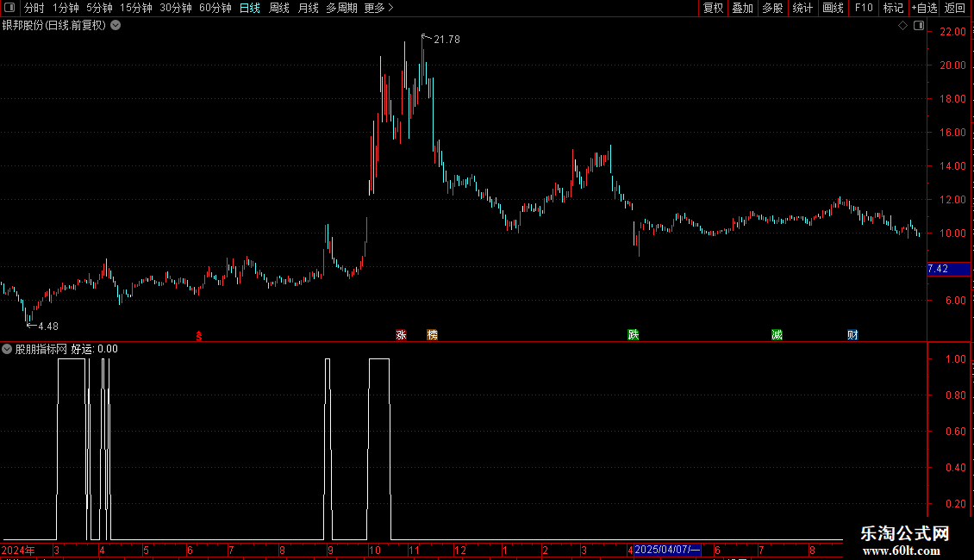The image size is (974, 560).
Task: Click month 10 on the time axis
Action: pyautogui.click(x=374, y=550)
